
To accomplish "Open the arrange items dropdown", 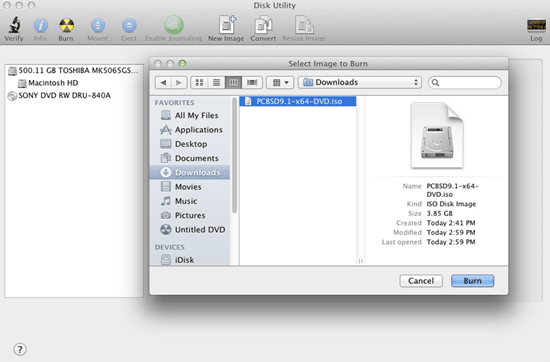I will (x=280, y=82).
